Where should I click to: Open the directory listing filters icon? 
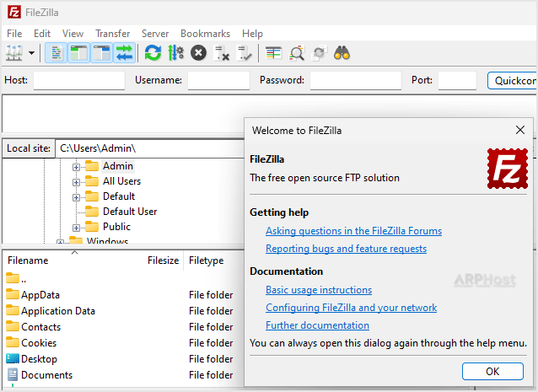(x=274, y=53)
